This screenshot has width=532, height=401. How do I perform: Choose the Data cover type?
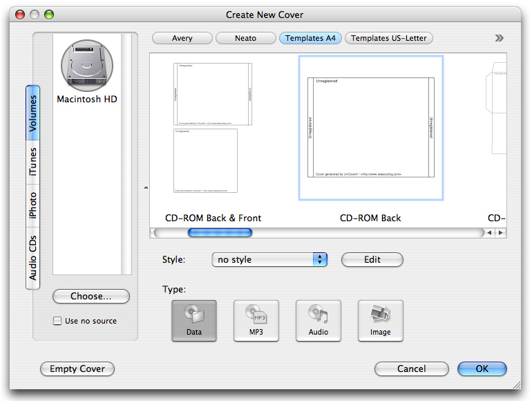coord(194,321)
